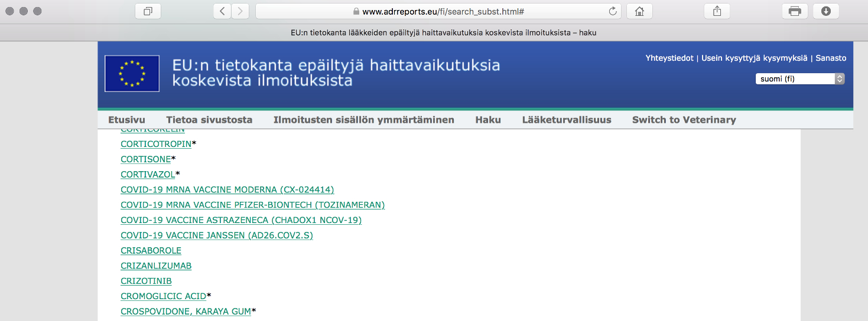The image size is (868, 321).
Task: Click the Safari tab overview icon
Action: coord(148,11)
